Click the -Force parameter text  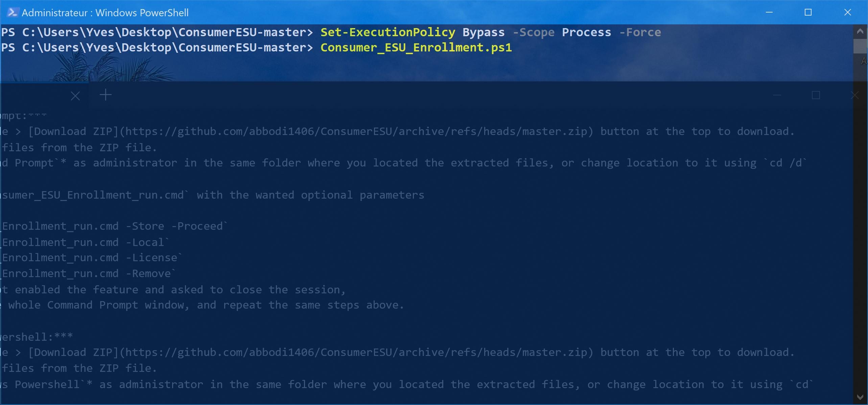coord(640,32)
